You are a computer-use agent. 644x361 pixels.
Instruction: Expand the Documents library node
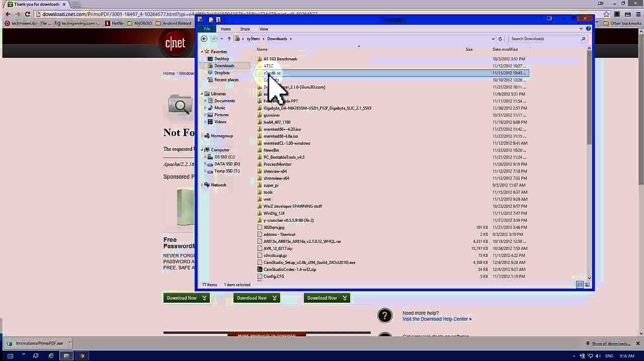tap(205, 101)
